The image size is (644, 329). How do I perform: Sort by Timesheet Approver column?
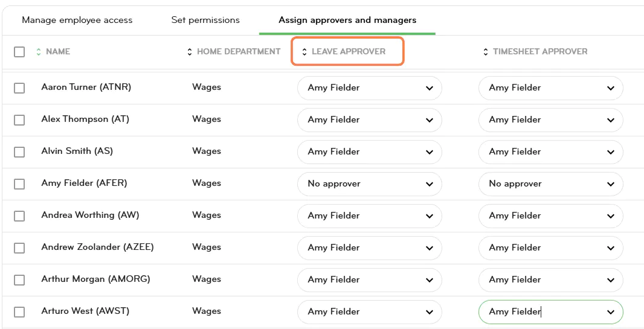(x=536, y=52)
